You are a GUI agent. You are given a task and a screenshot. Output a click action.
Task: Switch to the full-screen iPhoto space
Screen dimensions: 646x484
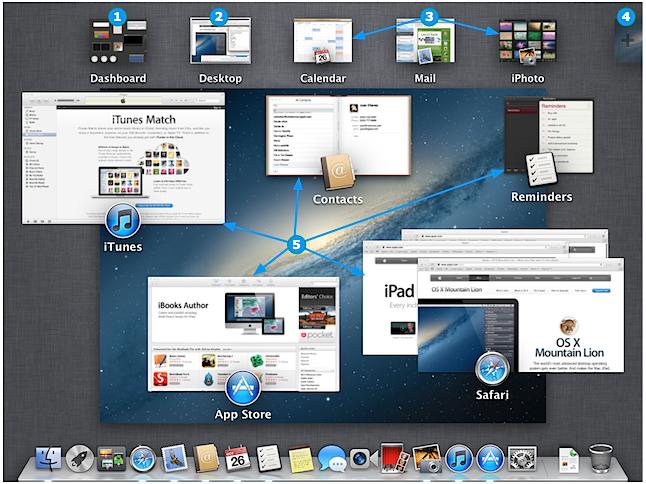coord(528,41)
